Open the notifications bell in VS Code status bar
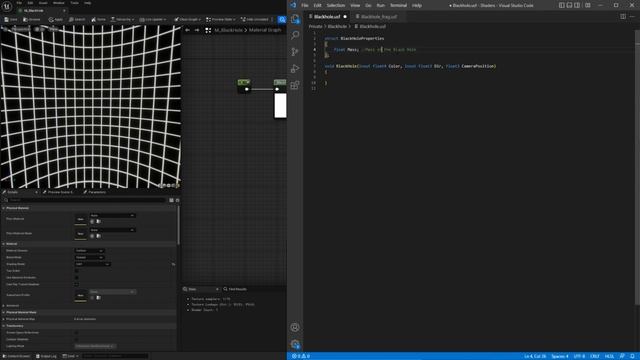The width and height of the screenshot is (640, 360). (632, 356)
